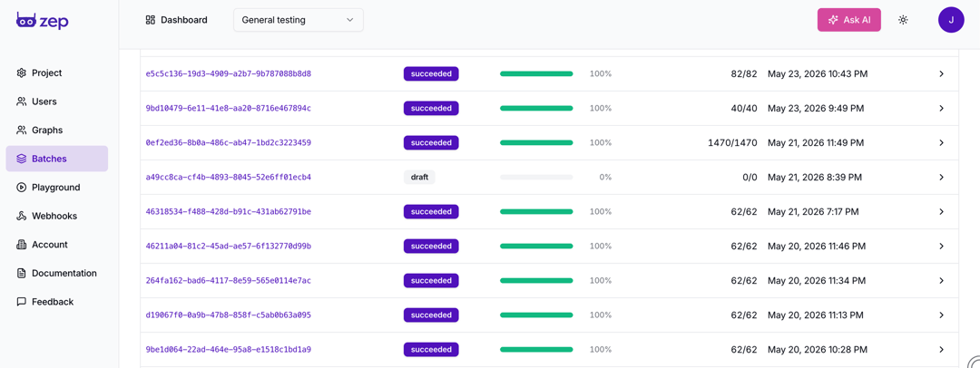This screenshot has width=980, height=368.
Task: Open the Playground page
Action: (57, 187)
